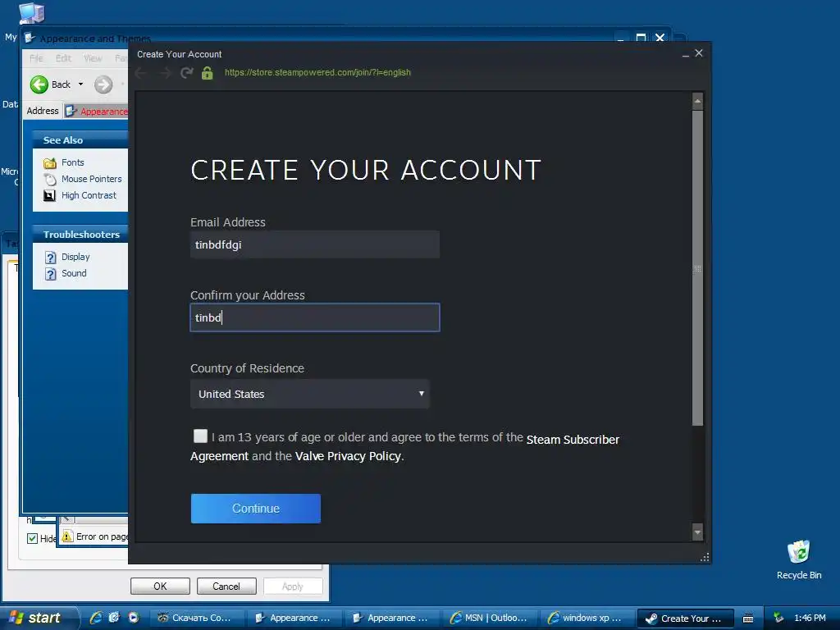Open Mouse Pointers under See Also
840x630 pixels.
(x=92, y=179)
